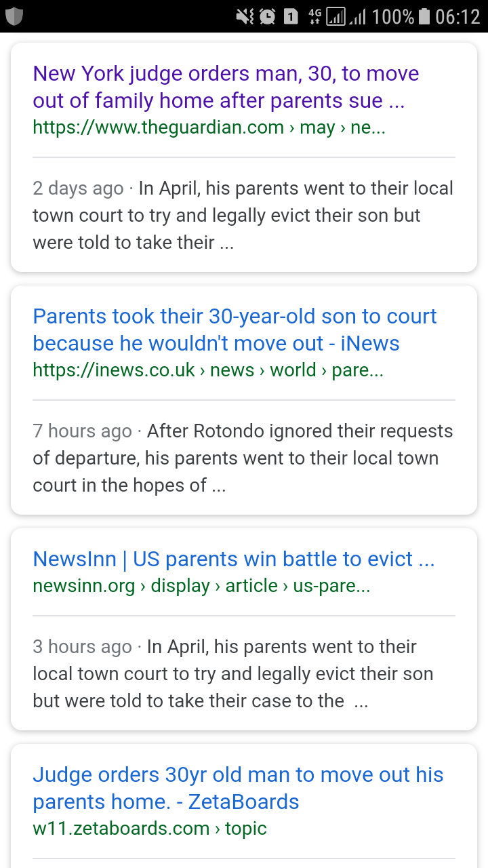This screenshot has height=868, width=488.
Task: Select the NewsInn snippet from 3 hours ago
Action: (233, 673)
